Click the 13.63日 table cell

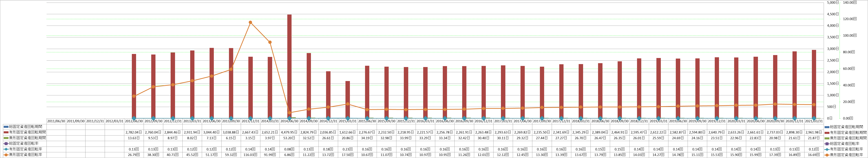tap(134, 138)
